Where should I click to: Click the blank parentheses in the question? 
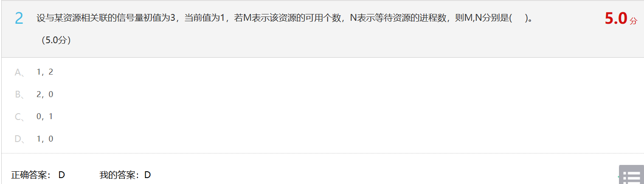pyautogui.click(x=518, y=18)
